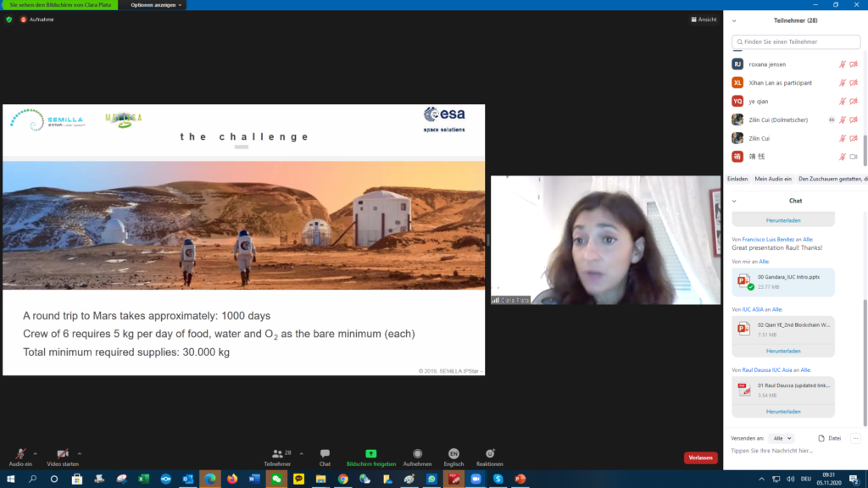Toggle the video icon for the last participant
Screen dimensions: 868x488
point(854,157)
